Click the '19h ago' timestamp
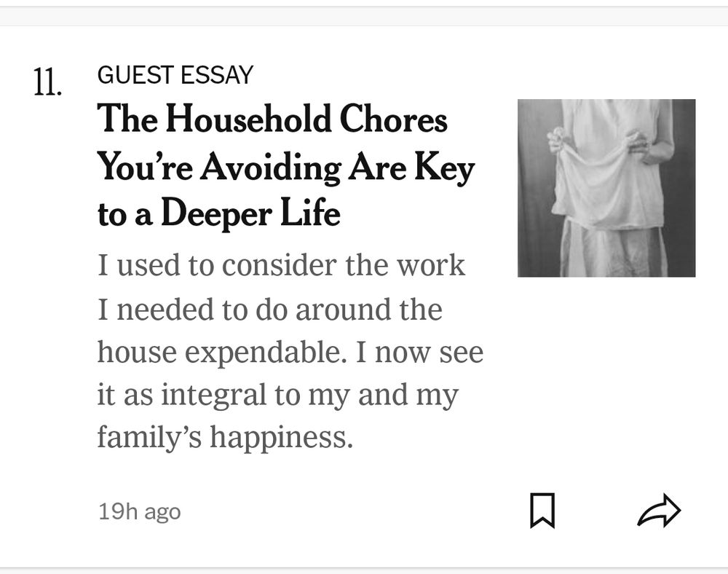 coord(139,511)
